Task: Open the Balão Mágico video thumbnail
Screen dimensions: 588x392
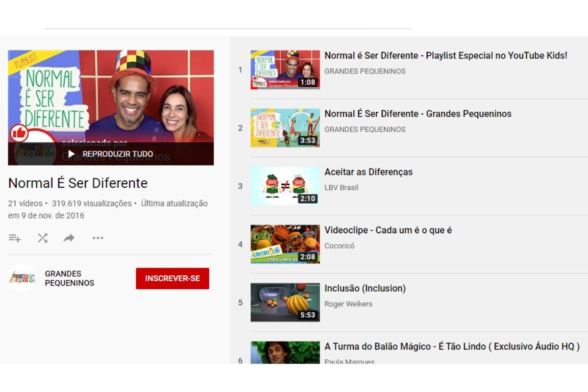Action: coord(285,353)
